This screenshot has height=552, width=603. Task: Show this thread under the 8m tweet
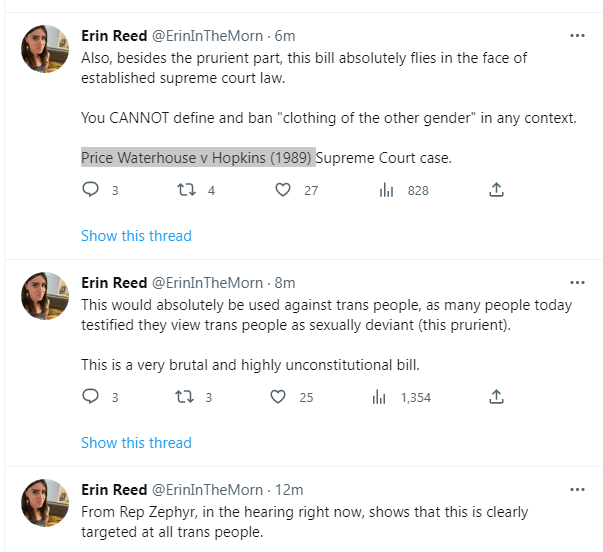point(136,442)
